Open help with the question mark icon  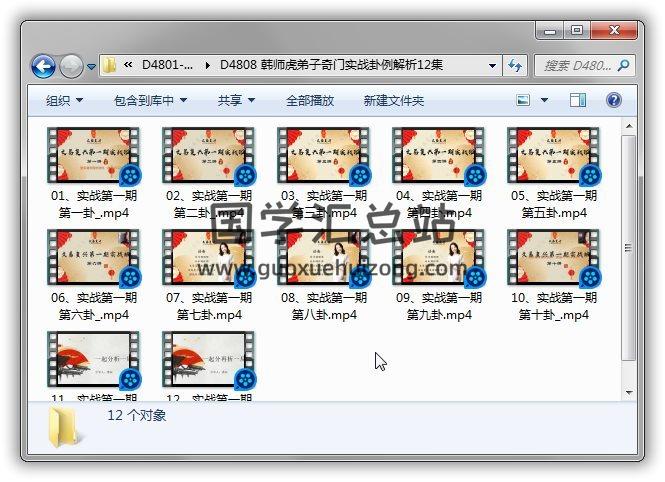click(x=614, y=100)
